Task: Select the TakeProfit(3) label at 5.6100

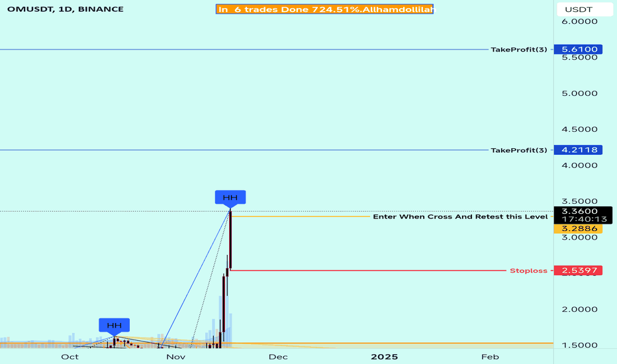Action: (x=518, y=50)
